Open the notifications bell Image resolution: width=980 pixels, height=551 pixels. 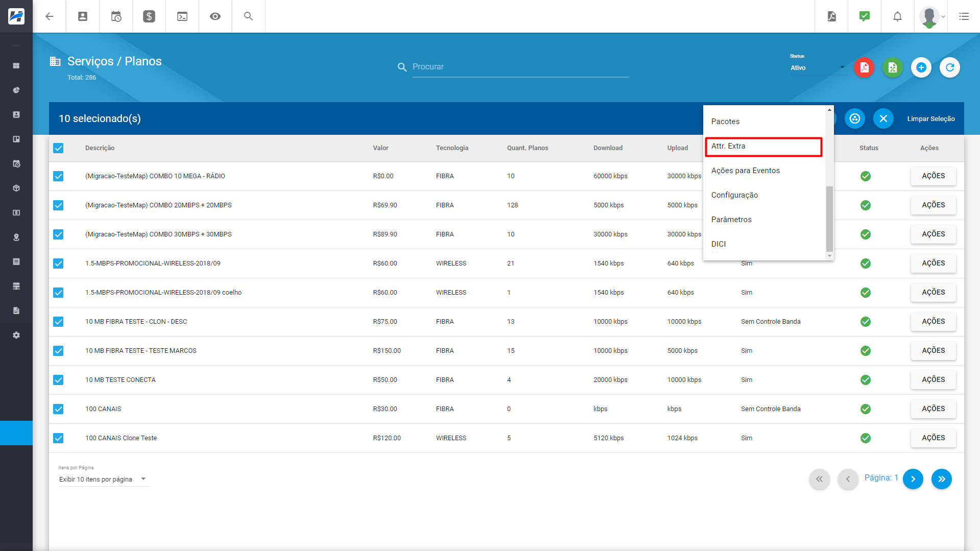pos(897,16)
